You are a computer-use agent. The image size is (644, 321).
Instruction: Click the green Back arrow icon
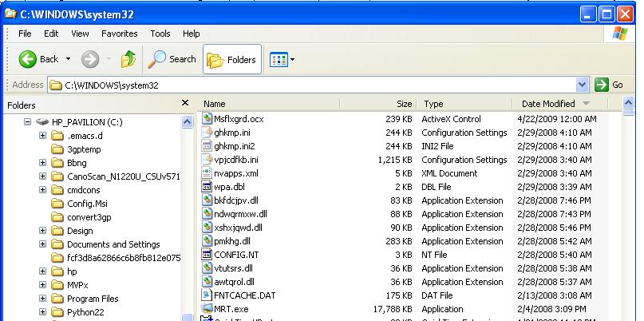click(27, 59)
